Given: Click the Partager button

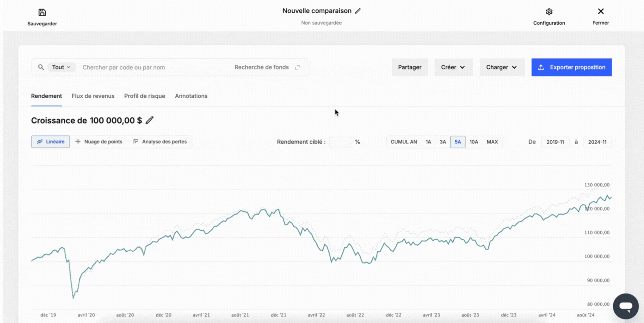Looking at the screenshot, I should pos(410,67).
